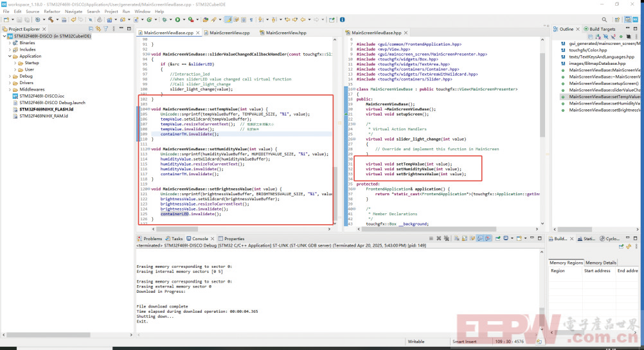The image size is (644, 350).
Task: Click Project Explorer horizontal scrollbar
Action: (x=49, y=335)
